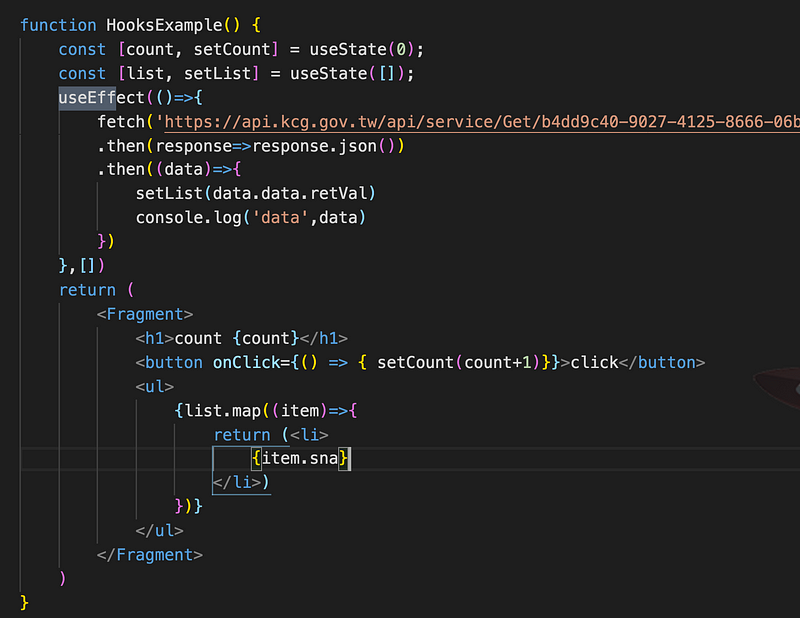
Task: Click the 'click' button label text
Action: [594, 362]
